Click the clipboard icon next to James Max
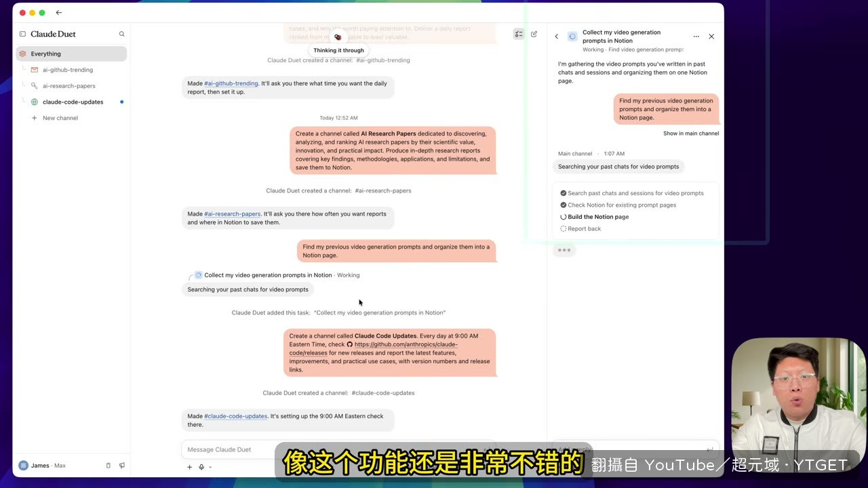Screen dimensions: 868x488 point(108,466)
